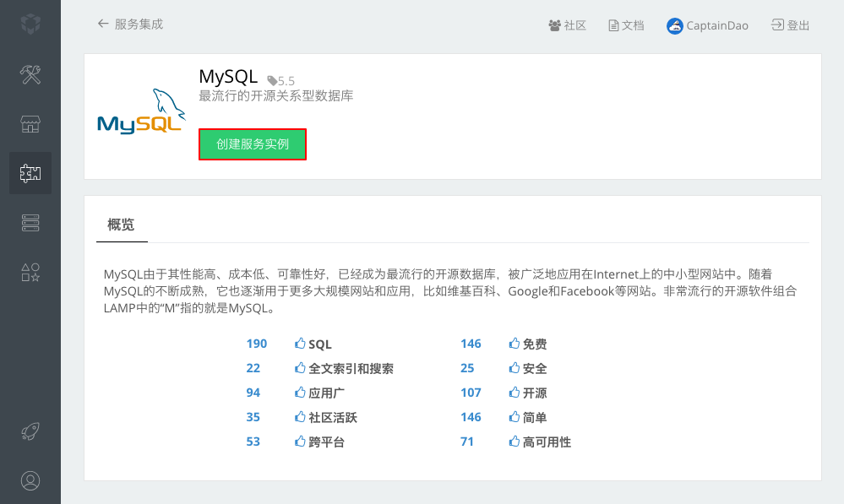Click 登出 to log out

coord(790,25)
